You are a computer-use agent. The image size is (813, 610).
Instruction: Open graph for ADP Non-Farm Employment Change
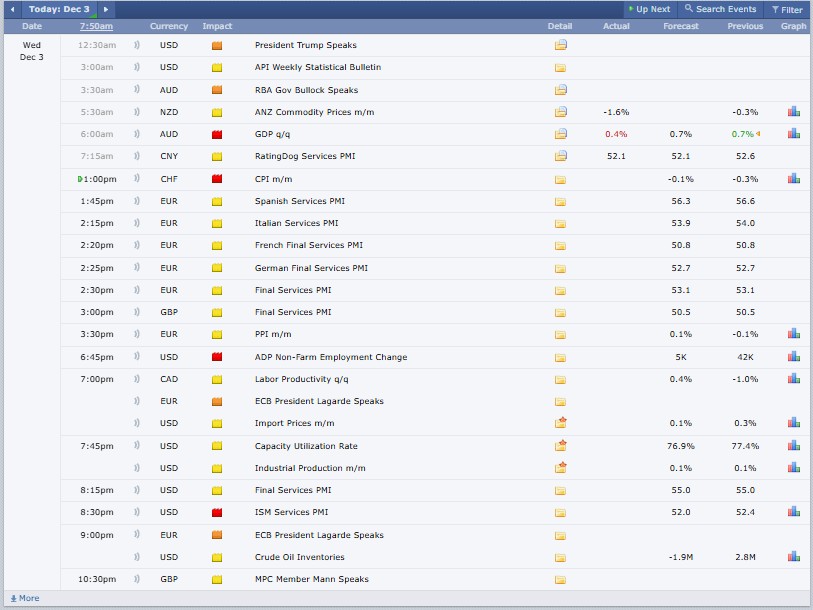coord(793,357)
